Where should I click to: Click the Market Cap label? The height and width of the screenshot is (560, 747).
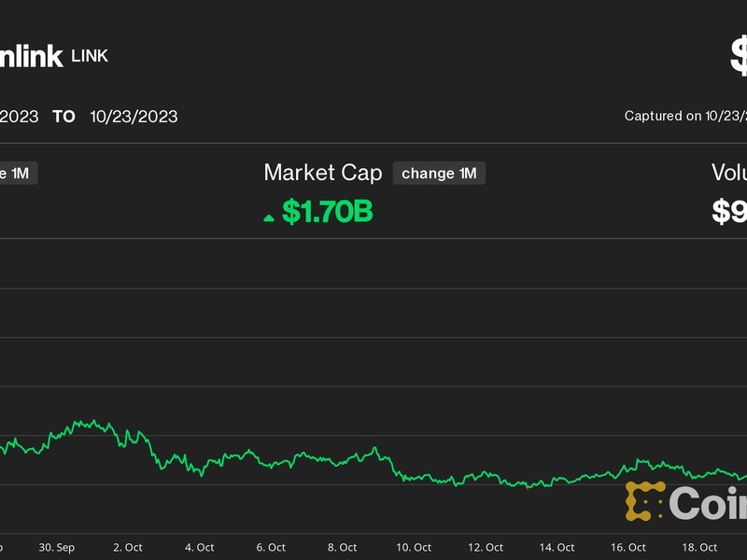323,173
